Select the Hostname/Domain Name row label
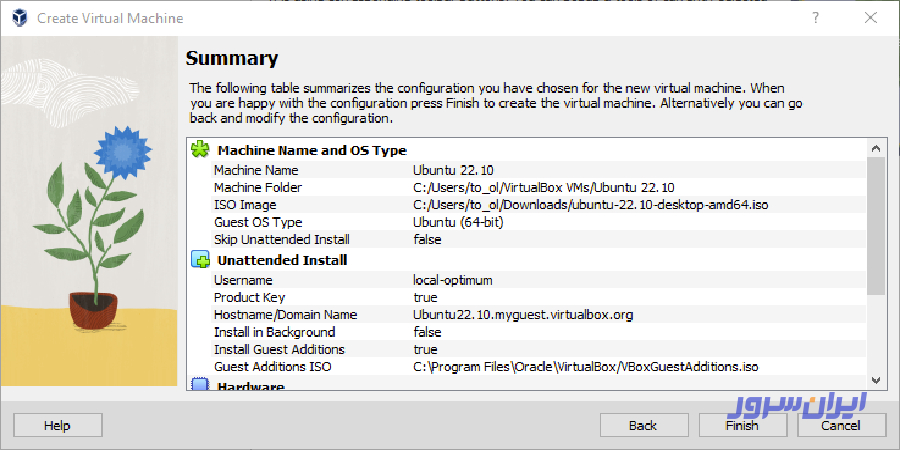Viewport: 900px width, 450px height. tap(285, 315)
